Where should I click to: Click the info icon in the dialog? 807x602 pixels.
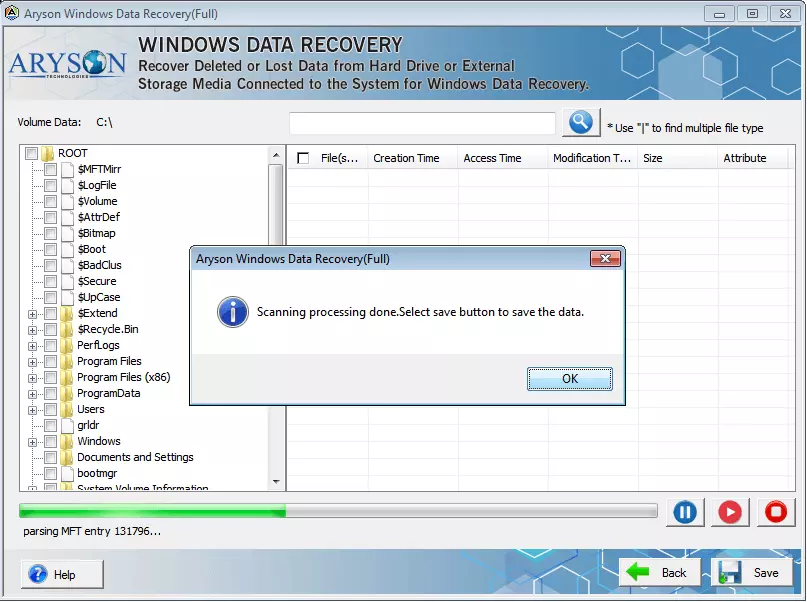(232, 312)
